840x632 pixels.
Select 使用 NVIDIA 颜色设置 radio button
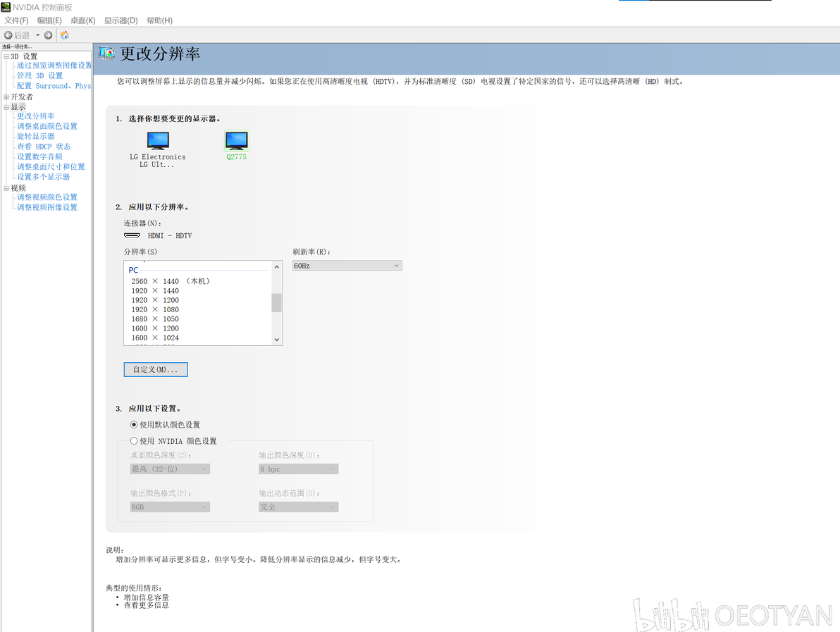pyautogui.click(x=134, y=441)
